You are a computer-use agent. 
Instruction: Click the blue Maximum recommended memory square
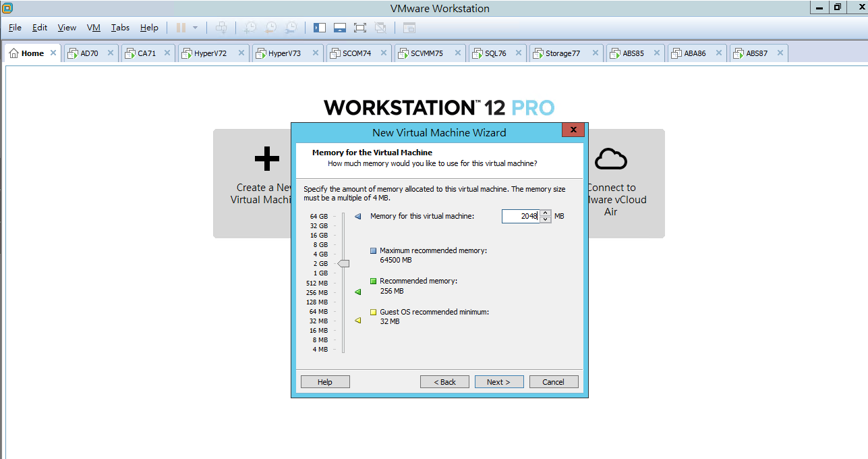pos(374,250)
